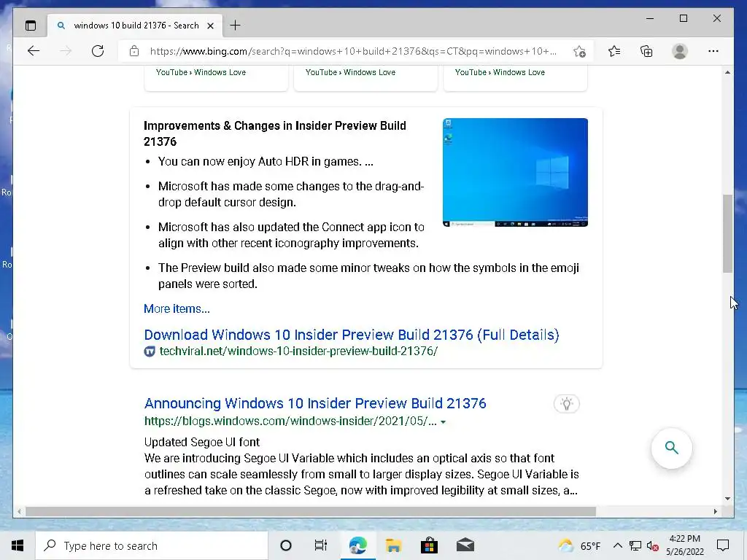
Task: Expand the blogs.windows.com URL dropdown arrow
Action: pyautogui.click(x=443, y=422)
